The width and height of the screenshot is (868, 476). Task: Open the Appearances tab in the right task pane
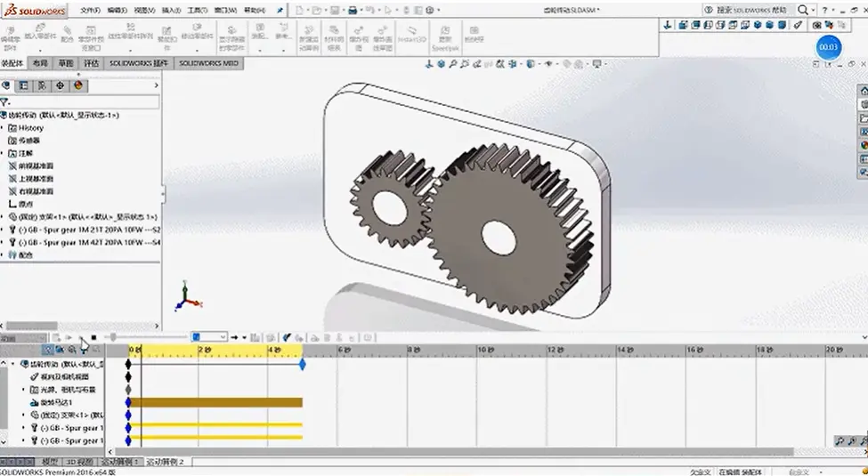(864, 146)
